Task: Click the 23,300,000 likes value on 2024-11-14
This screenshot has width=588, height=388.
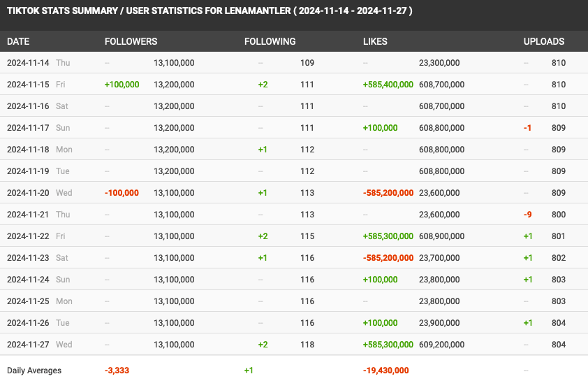Action: click(439, 63)
